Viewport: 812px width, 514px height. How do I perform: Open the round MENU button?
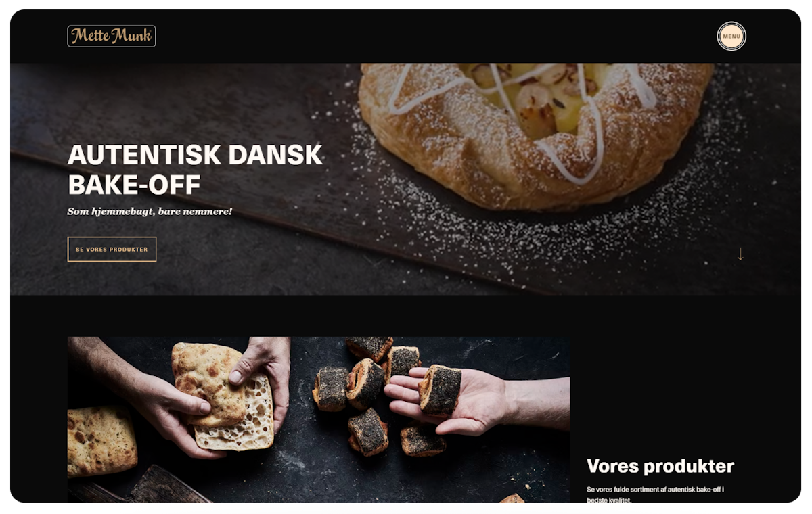731,37
